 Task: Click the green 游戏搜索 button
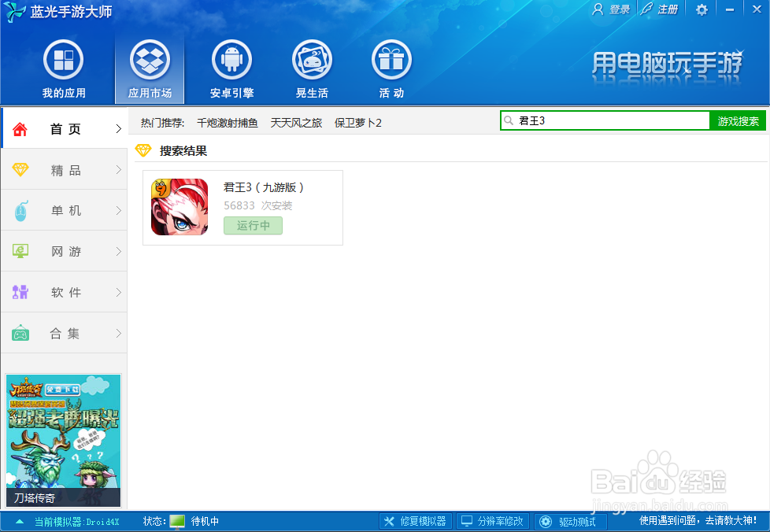tap(738, 120)
